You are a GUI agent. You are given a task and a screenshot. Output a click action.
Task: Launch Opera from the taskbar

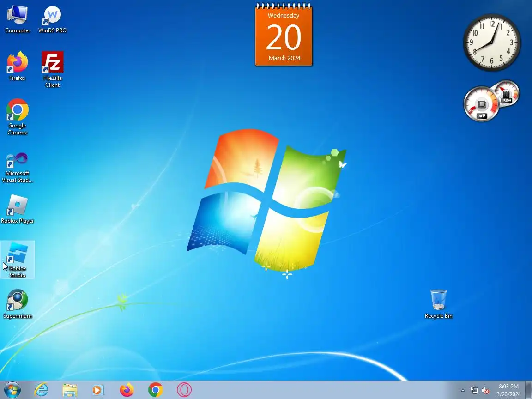point(184,390)
